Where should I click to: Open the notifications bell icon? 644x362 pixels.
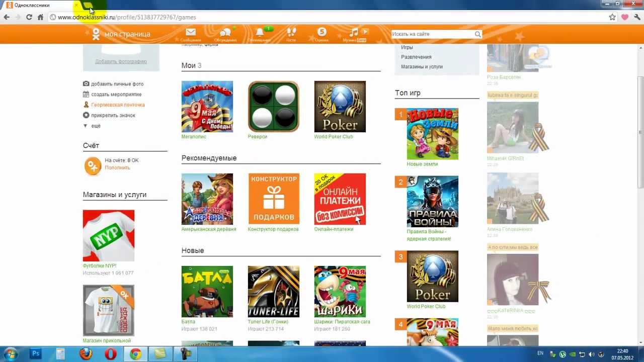[x=260, y=32]
